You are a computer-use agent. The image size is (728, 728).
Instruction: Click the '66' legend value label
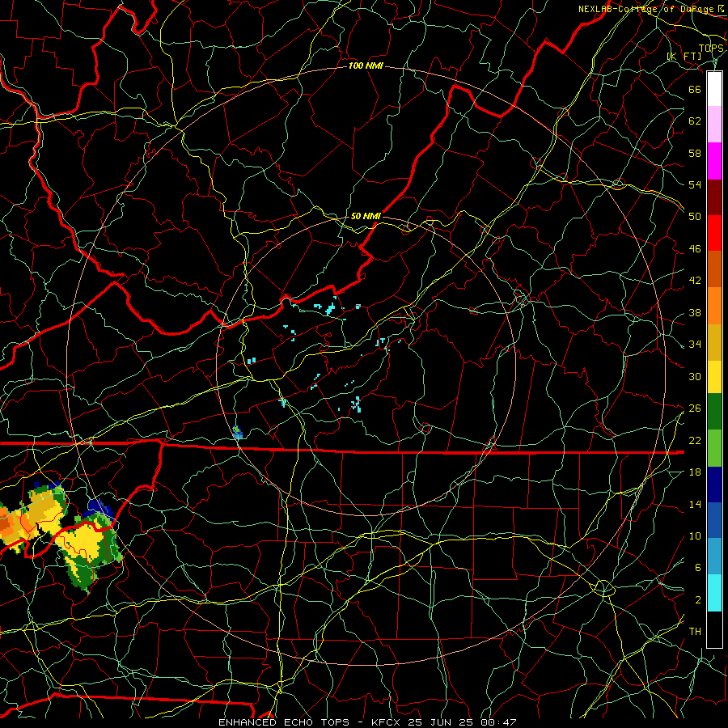click(x=695, y=89)
